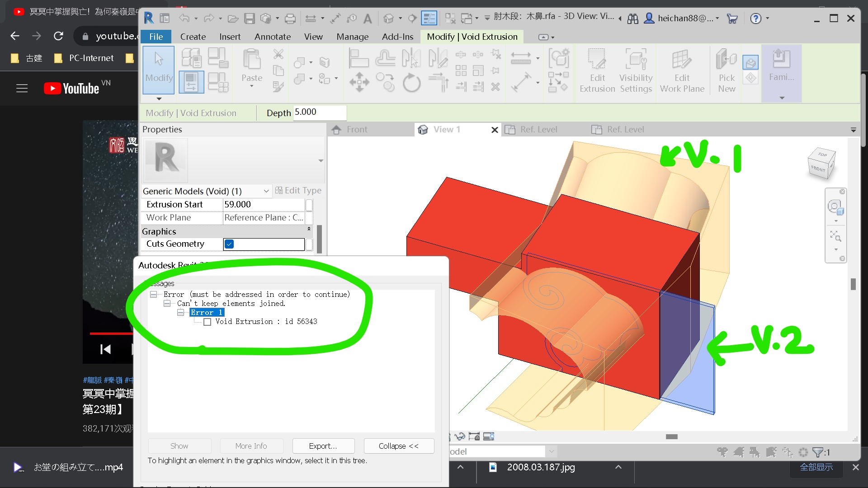Image resolution: width=868 pixels, height=488 pixels.
Task: Open the Generic Models (Void) type selector
Action: (266, 191)
